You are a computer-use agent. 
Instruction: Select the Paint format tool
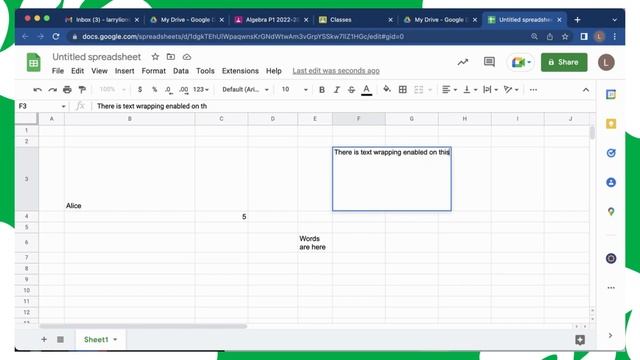coord(82,89)
